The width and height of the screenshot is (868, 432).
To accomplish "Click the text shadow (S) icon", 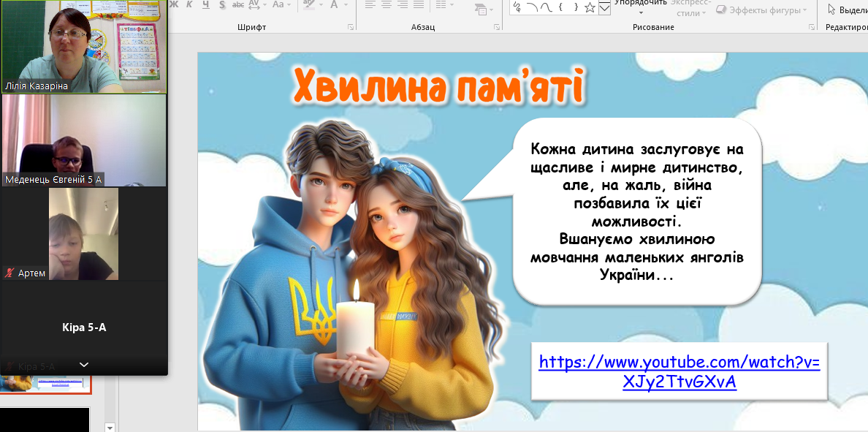I will [221, 4].
